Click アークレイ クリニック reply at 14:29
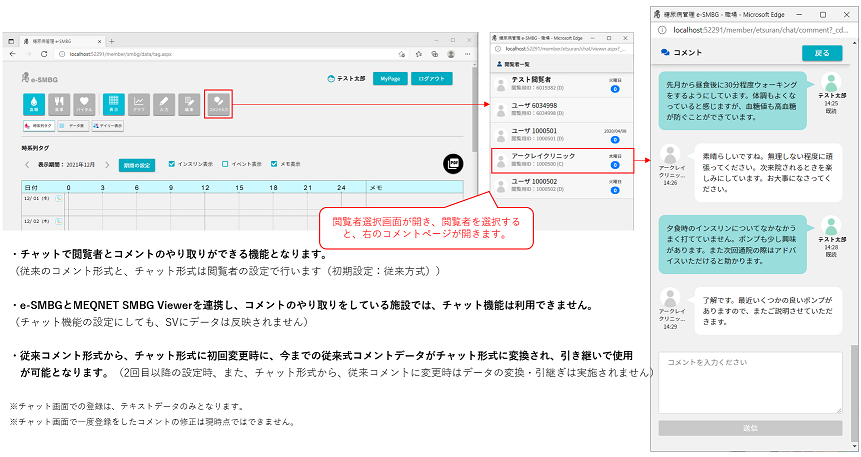 point(768,311)
